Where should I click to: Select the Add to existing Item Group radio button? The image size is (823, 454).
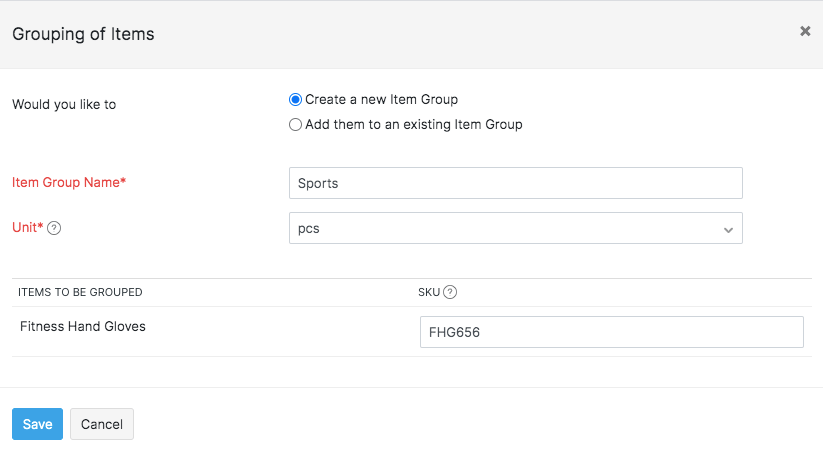[295, 125]
